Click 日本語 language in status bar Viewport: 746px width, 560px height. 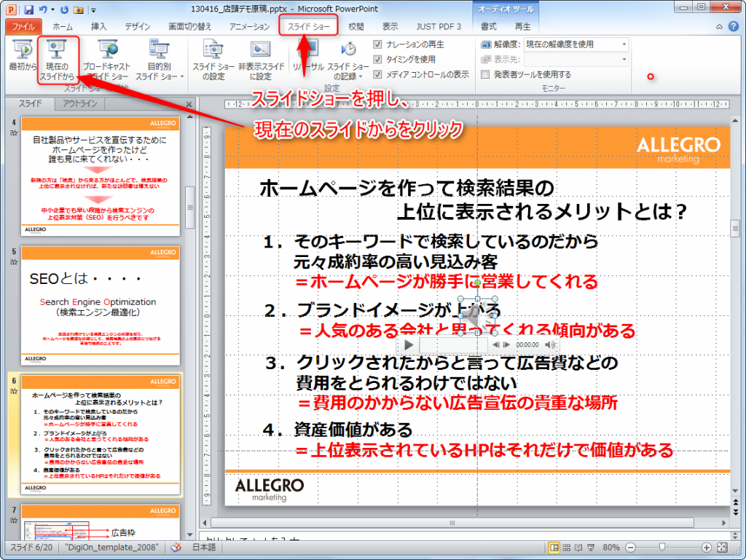click(x=204, y=548)
